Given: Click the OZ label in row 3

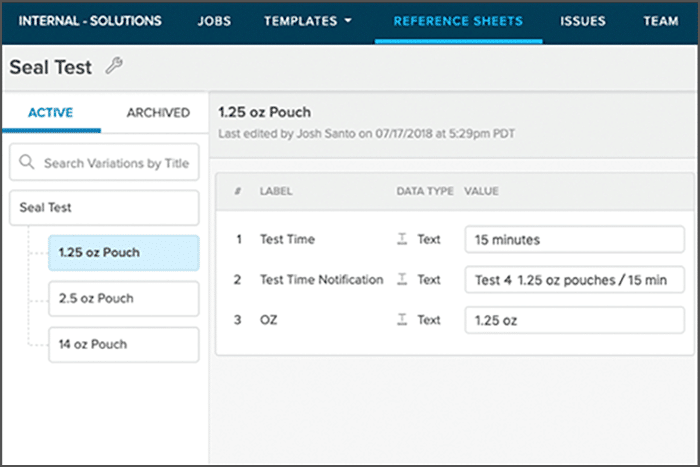Looking at the screenshot, I should coord(268,320).
